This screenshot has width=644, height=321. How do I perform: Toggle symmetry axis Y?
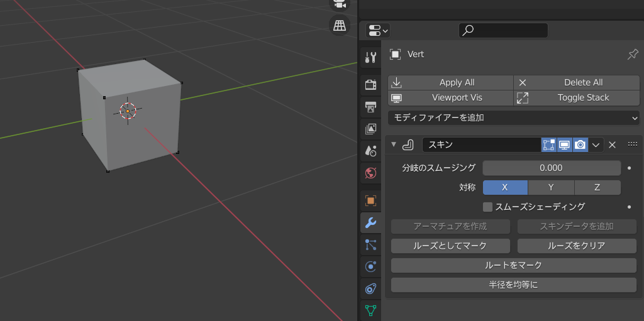pyautogui.click(x=551, y=188)
